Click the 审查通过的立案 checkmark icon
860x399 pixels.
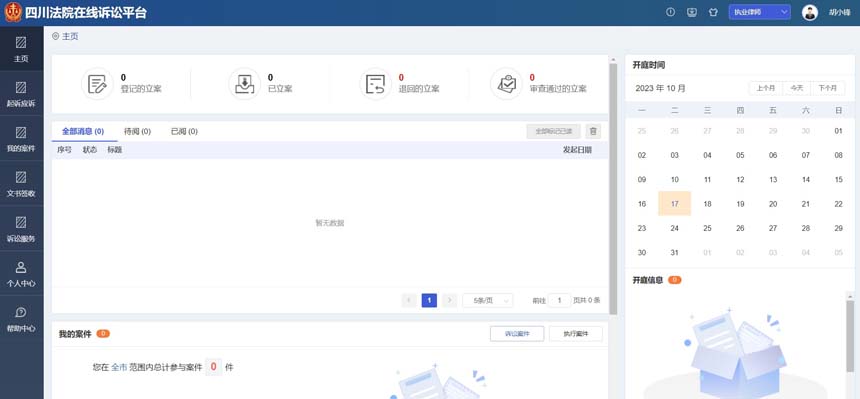pos(506,84)
